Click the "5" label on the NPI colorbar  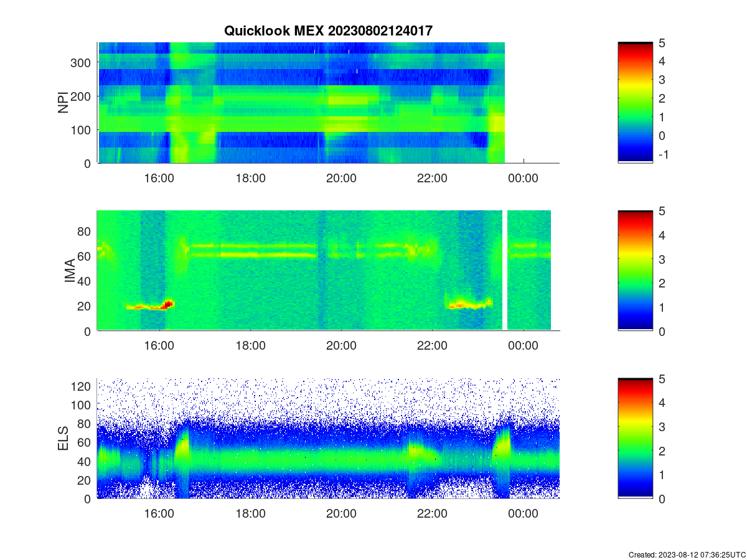pos(662,42)
